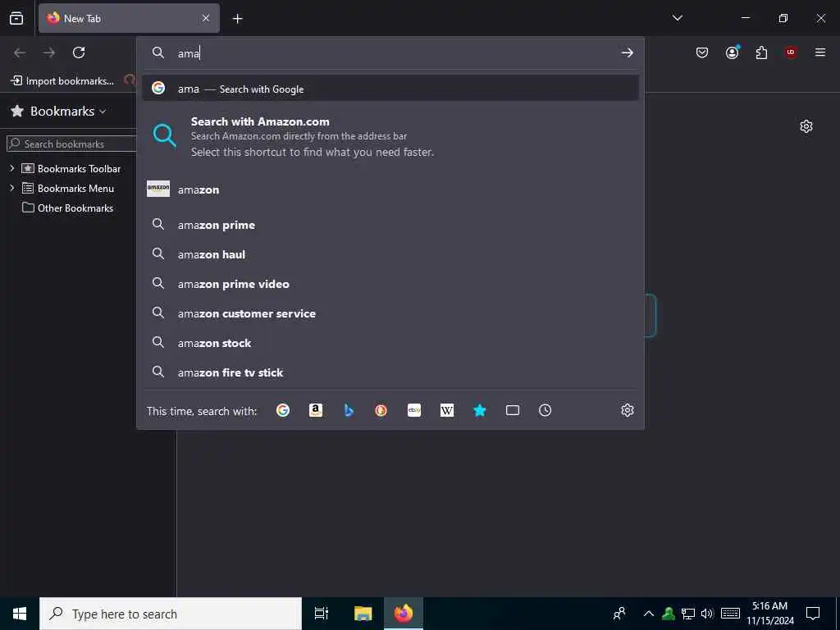840x630 pixels.
Task: List all tabs dropdown arrow
Action: pyautogui.click(x=677, y=18)
